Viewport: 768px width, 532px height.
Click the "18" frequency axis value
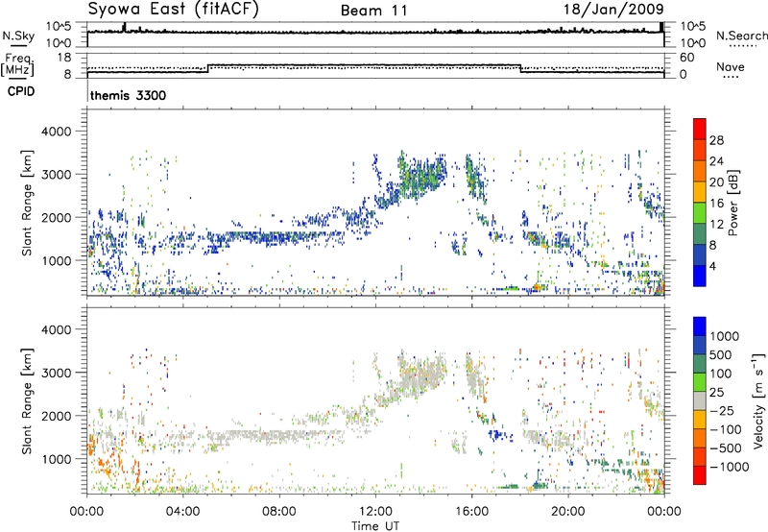tap(64, 58)
